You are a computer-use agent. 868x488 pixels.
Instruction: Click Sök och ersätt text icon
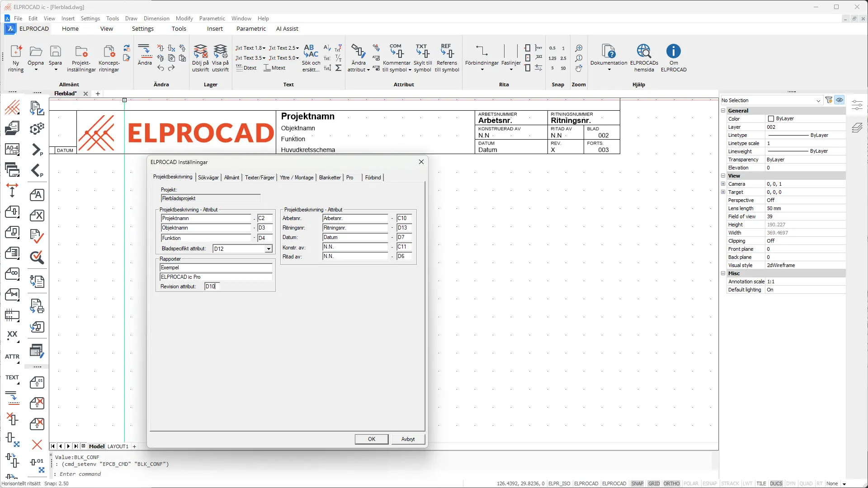coord(311,51)
